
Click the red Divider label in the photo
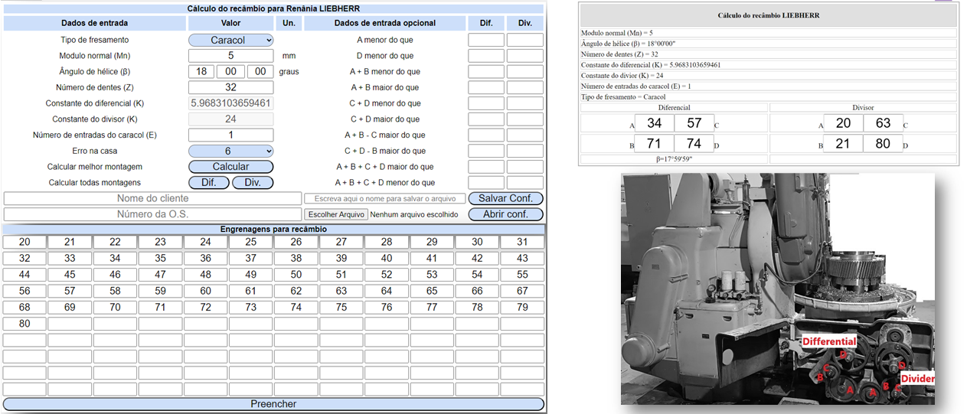coord(917,379)
